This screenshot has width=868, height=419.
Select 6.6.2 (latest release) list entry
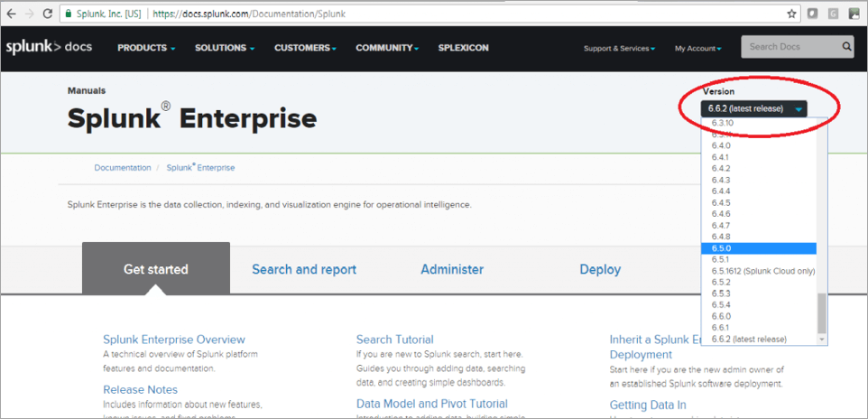759,339
